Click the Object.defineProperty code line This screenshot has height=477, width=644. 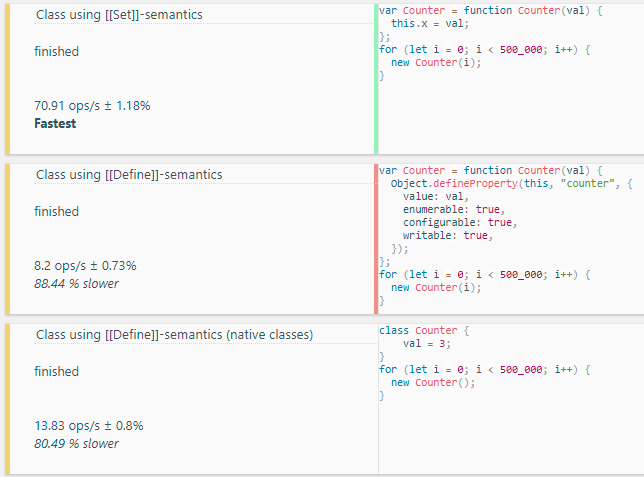tap(512, 183)
